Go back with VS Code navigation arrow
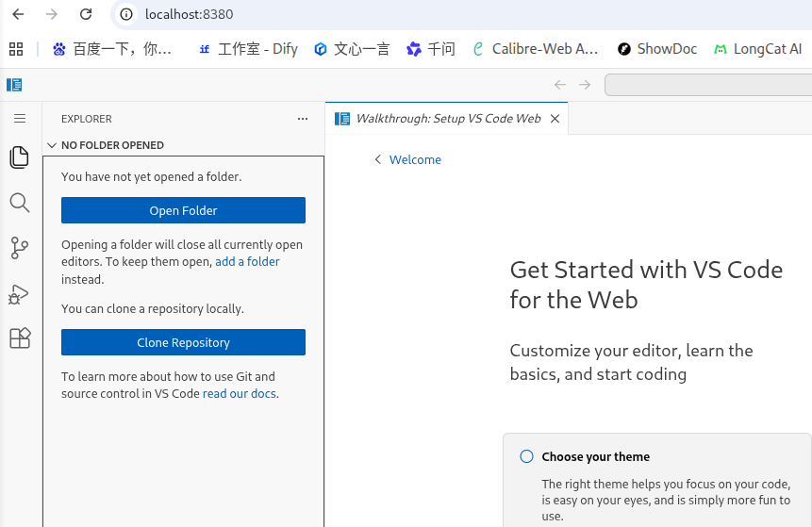 point(560,85)
